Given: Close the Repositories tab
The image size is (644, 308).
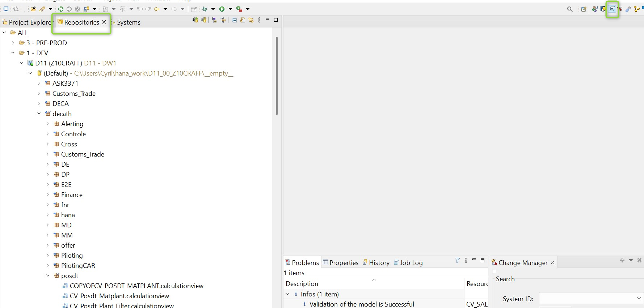Looking at the screenshot, I should point(104,22).
